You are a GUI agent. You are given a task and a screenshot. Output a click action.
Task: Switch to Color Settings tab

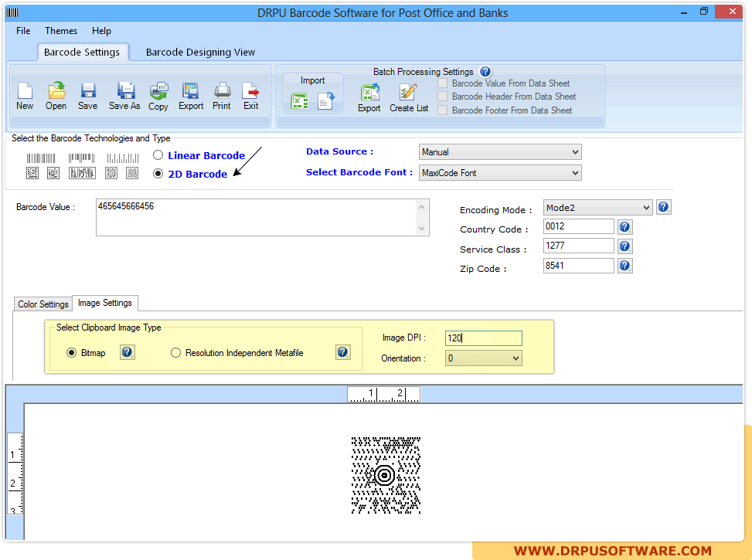pyautogui.click(x=43, y=304)
